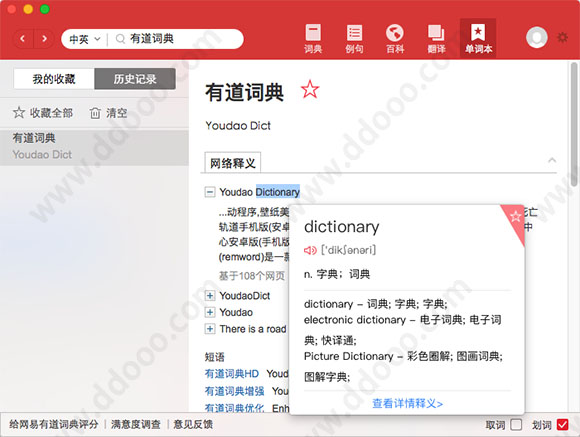
Task: Select the 网络释义 tab
Action: tap(233, 162)
